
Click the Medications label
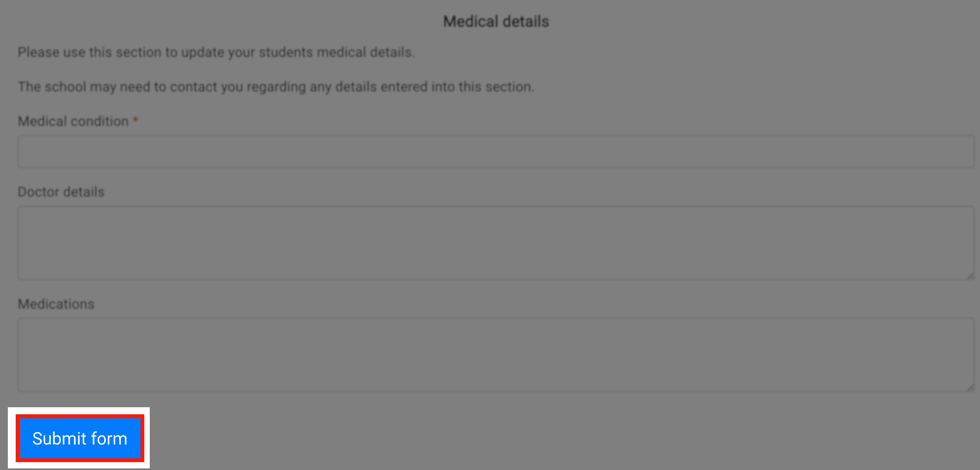tap(56, 304)
